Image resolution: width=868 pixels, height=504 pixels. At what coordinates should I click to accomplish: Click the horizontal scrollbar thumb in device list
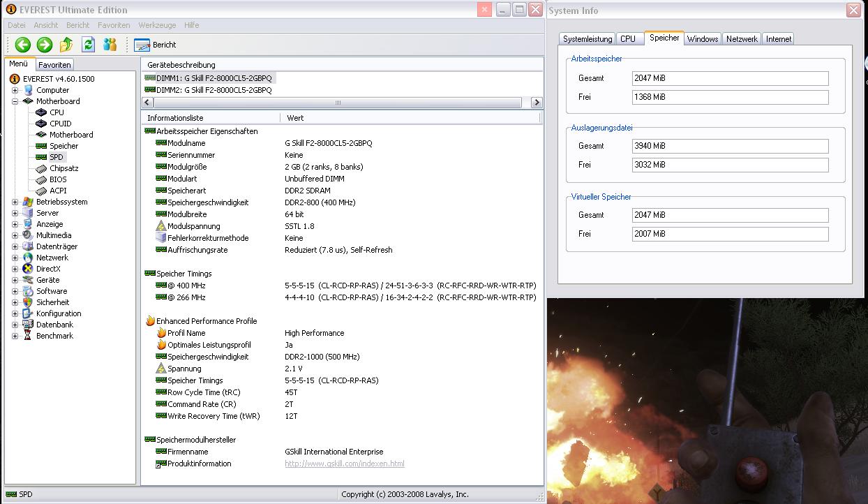pyautogui.click(x=338, y=103)
